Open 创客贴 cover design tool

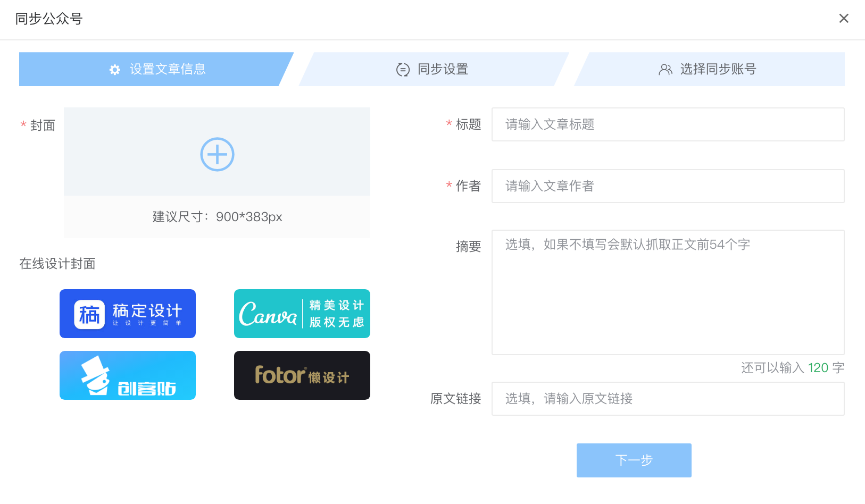click(x=128, y=375)
